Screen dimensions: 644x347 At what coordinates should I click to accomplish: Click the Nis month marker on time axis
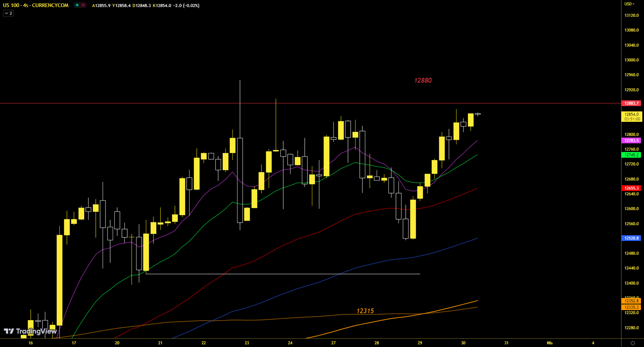click(549, 343)
